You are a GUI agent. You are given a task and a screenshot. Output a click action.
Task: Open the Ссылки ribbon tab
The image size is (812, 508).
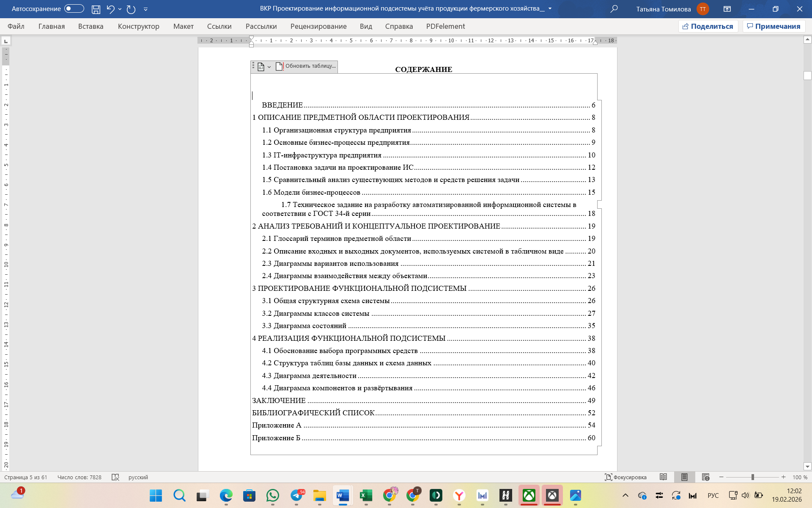point(219,26)
